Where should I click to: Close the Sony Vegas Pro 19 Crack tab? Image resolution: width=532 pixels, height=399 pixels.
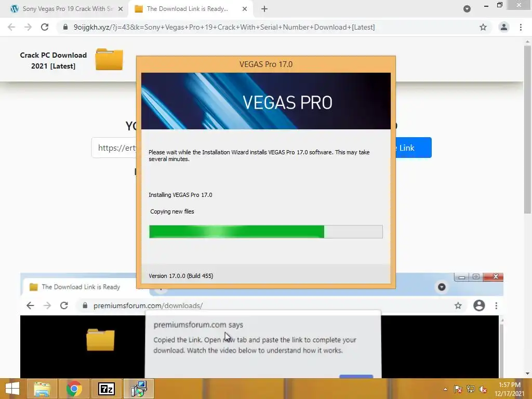(121, 9)
